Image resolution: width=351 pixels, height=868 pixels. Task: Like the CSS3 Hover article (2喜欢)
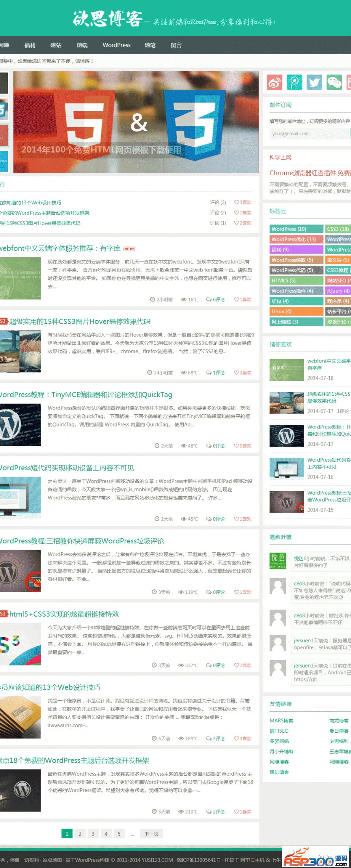[x=243, y=372]
